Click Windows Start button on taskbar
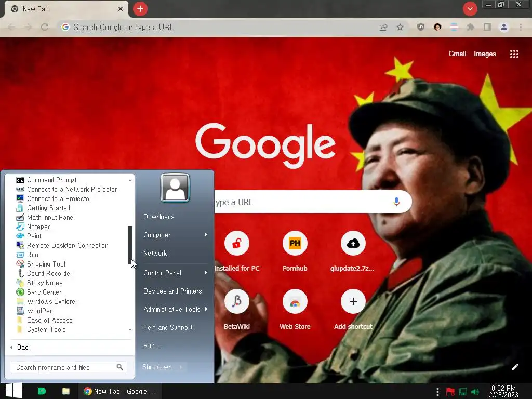Screen dimensions: 532x399 14,391
